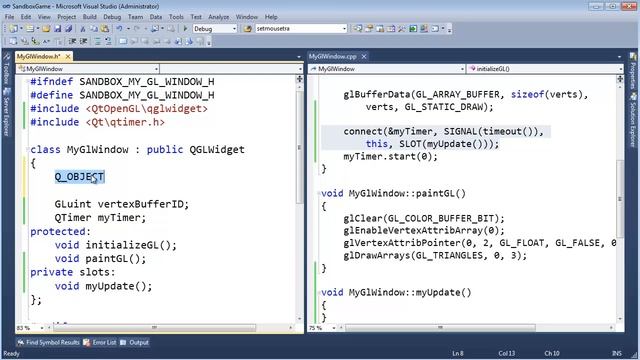
Task: Undo the last edit with the Undo arrow
Action: click(x=119, y=29)
